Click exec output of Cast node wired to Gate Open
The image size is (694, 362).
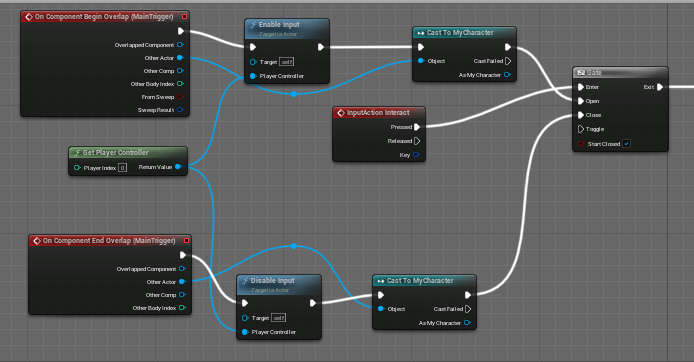pyautogui.click(x=508, y=47)
